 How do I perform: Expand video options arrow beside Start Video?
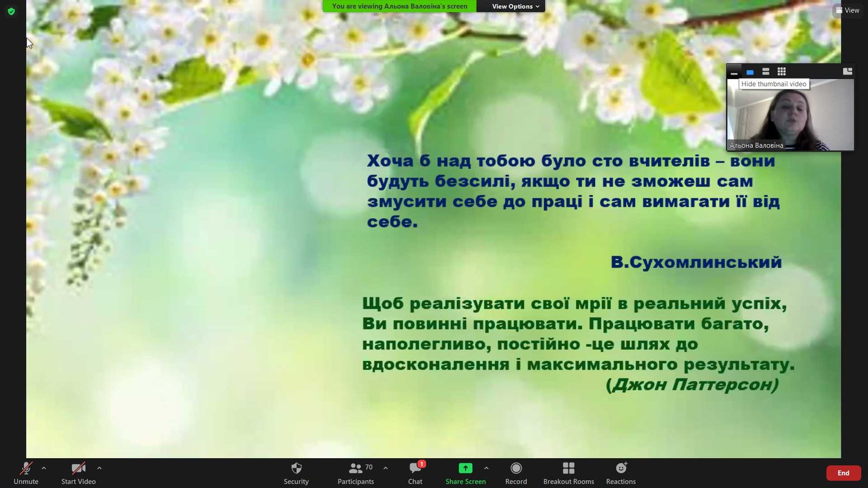pos(99,468)
